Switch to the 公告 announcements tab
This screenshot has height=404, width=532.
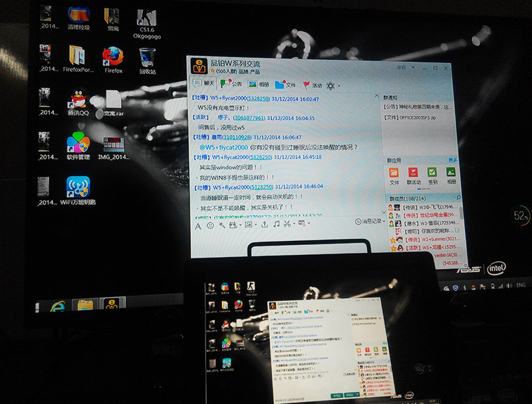(x=231, y=83)
